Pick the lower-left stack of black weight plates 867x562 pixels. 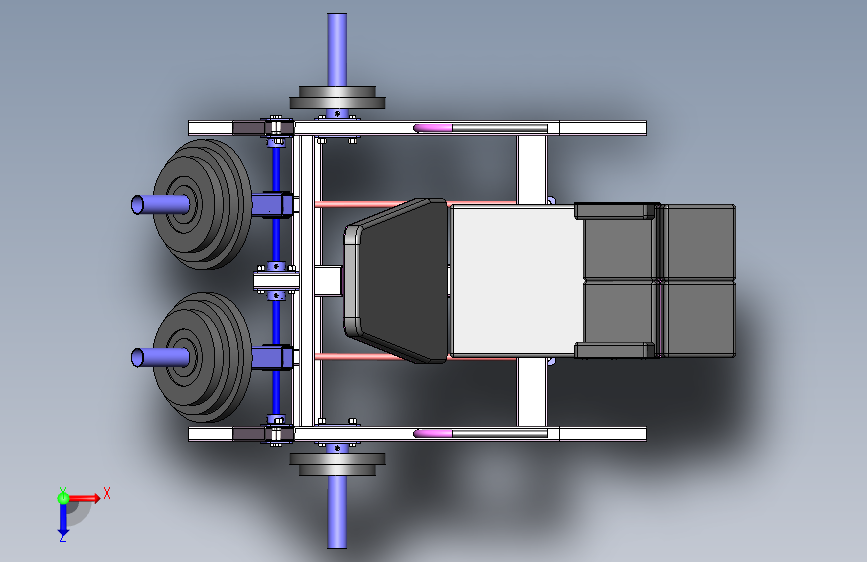pos(203,357)
